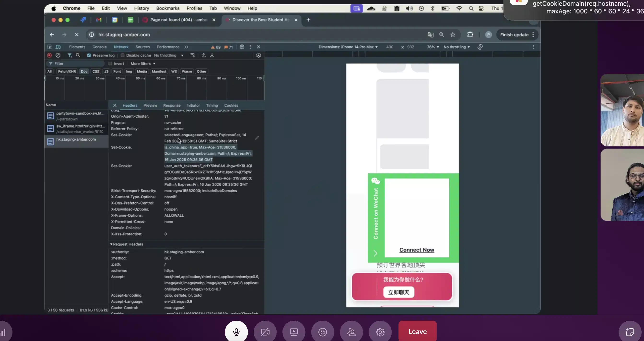Image resolution: width=644 pixels, height=341 pixels.
Task: Open the Bookmarks menu
Action: point(168,8)
